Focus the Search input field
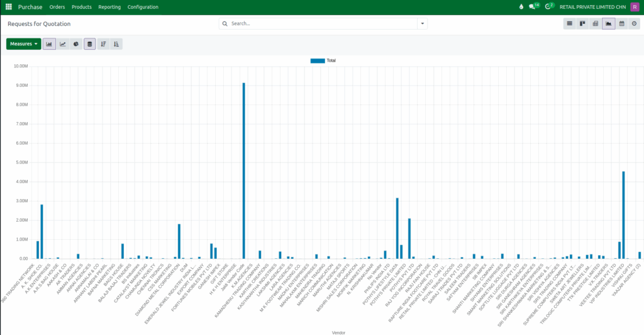Screen dimensions: 644x335 [323, 24]
